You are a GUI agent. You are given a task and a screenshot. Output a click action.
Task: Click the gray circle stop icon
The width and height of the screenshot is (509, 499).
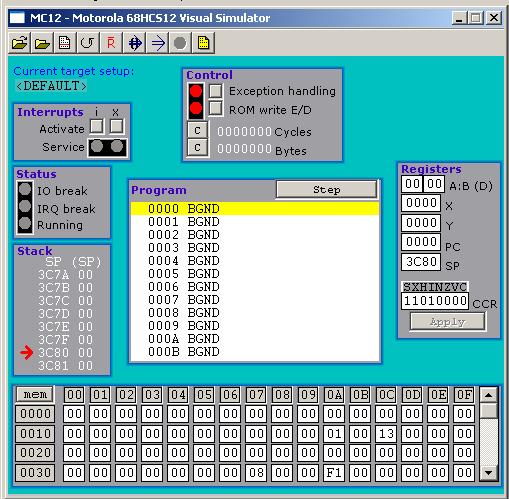pos(180,43)
